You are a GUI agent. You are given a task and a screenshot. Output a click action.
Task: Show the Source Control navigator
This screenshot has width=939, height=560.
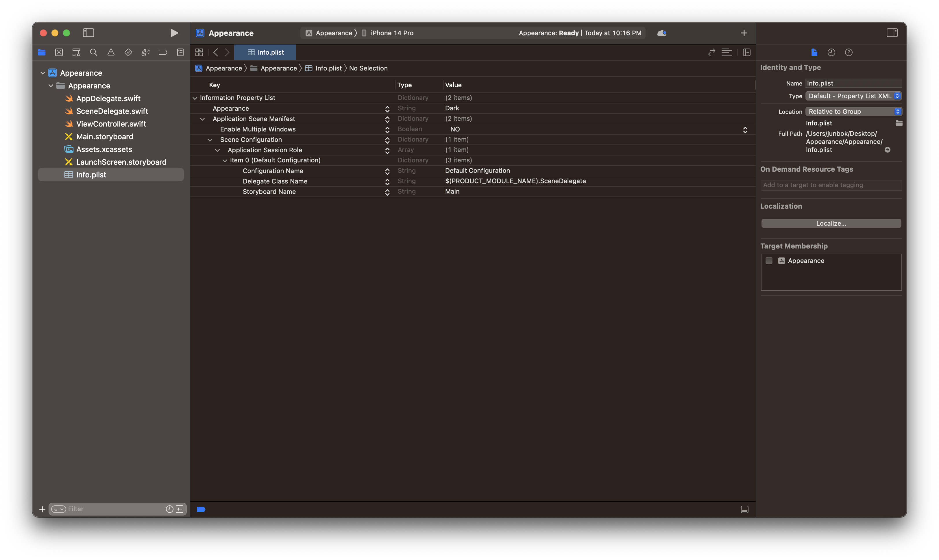pyautogui.click(x=59, y=53)
